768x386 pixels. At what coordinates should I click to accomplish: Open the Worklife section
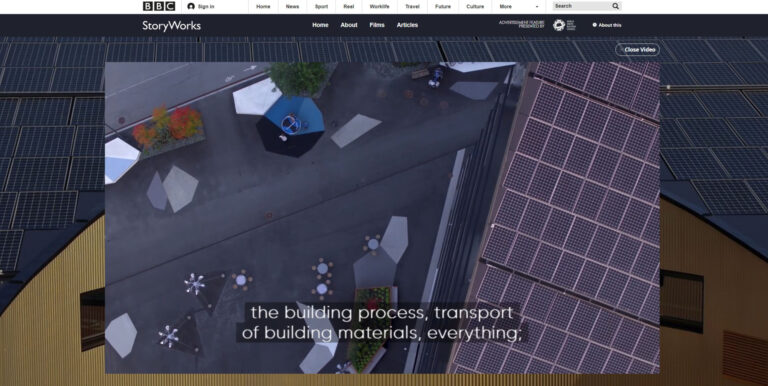pyautogui.click(x=379, y=6)
